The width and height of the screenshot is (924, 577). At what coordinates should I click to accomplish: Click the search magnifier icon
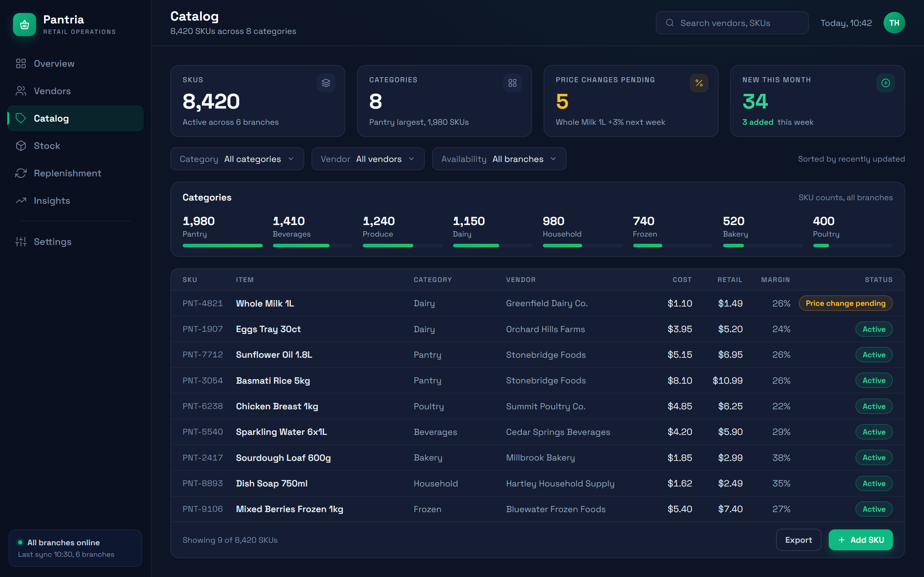(670, 23)
